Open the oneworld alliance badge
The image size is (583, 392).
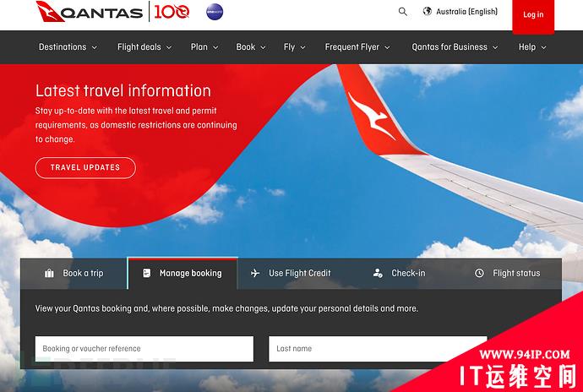[215, 12]
